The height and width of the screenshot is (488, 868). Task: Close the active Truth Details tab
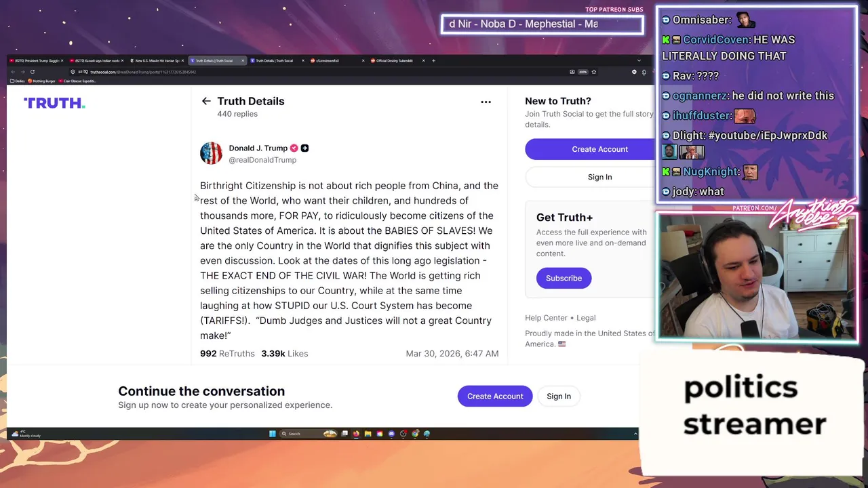[242, 60]
